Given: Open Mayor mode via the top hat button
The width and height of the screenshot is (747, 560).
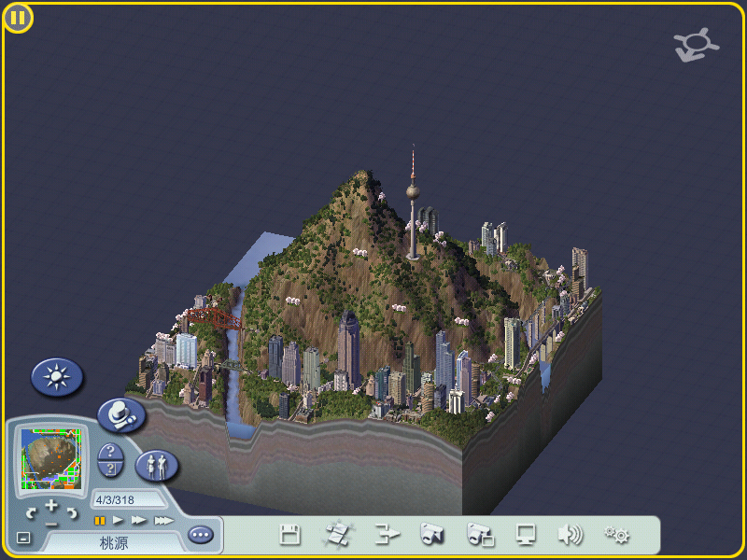Looking at the screenshot, I should 121,415.
